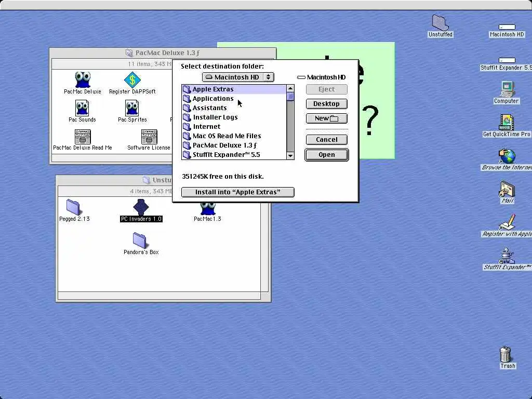Select the Pac Sounds file icon
The height and width of the screenshot is (399, 532).
point(82,108)
